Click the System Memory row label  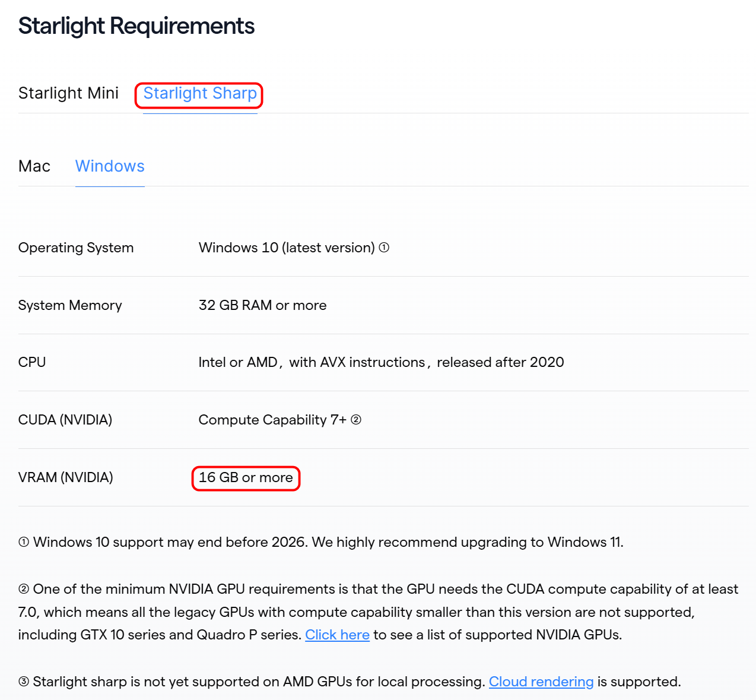click(70, 305)
